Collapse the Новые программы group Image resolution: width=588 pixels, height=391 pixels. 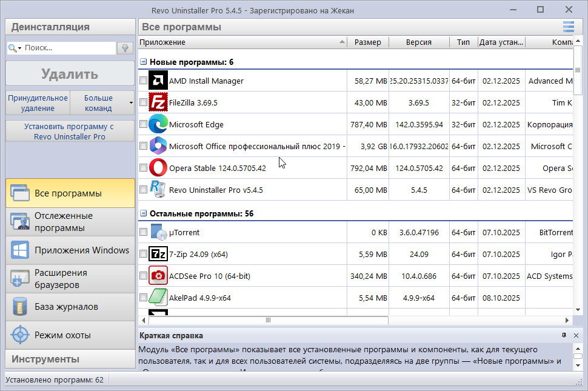click(144, 62)
